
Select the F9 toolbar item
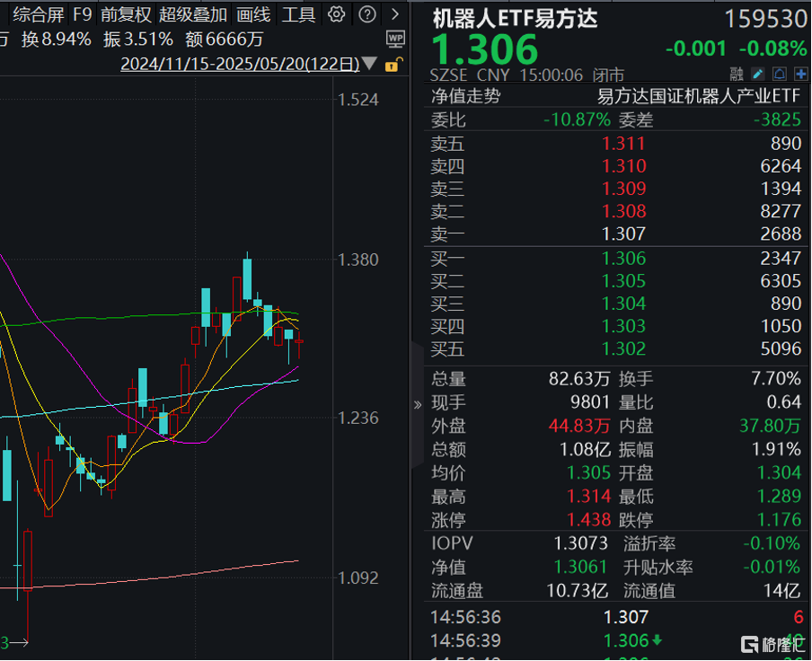click(83, 14)
